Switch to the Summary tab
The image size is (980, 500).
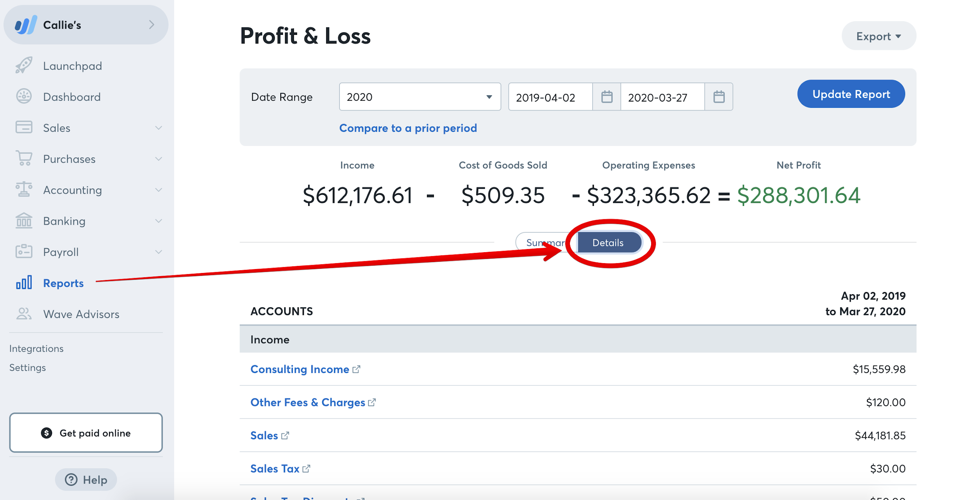[545, 243]
